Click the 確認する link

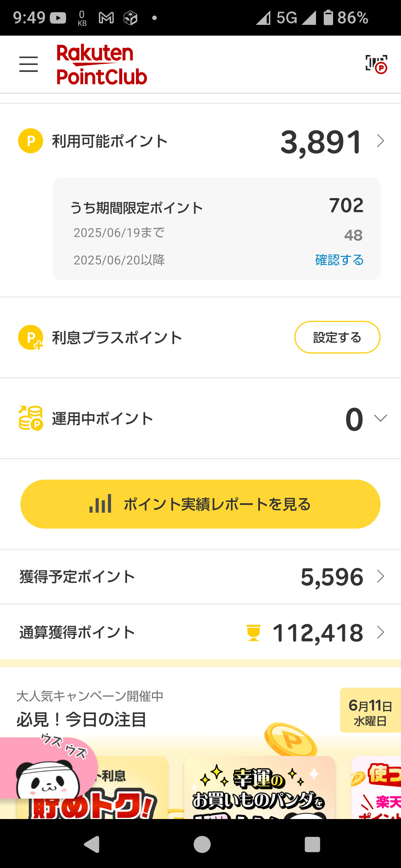339,260
